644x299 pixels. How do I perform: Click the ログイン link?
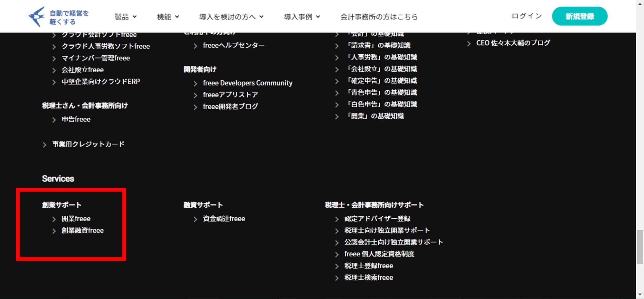coord(527,16)
